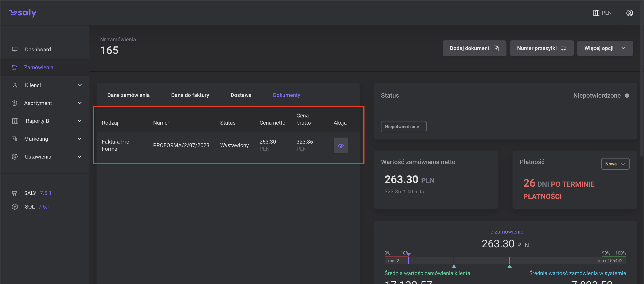
Task: Open the Więcej opcji dropdown
Action: [605, 48]
